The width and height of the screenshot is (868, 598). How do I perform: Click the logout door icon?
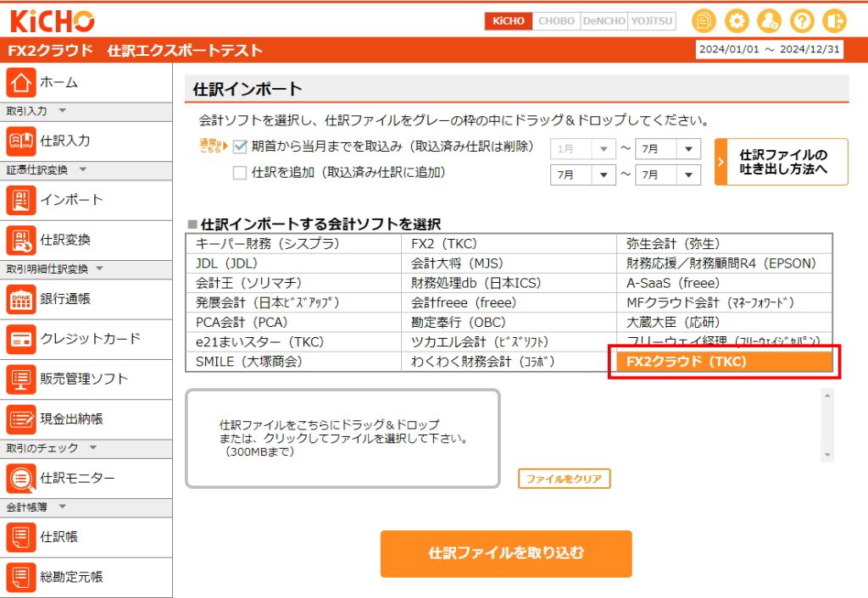tap(835, 21)
